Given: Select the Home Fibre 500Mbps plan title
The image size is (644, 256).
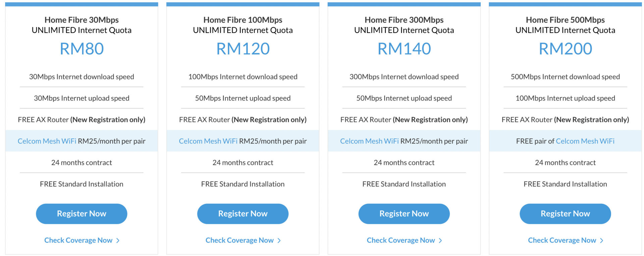Looking at the screenshot, I should coord(565,20).
